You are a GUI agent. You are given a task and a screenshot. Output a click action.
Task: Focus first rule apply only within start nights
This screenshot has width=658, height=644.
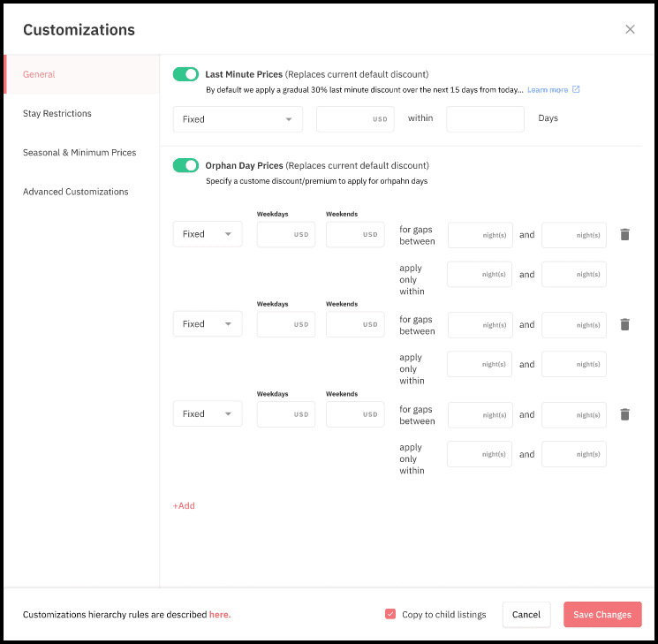pos(480,274)
